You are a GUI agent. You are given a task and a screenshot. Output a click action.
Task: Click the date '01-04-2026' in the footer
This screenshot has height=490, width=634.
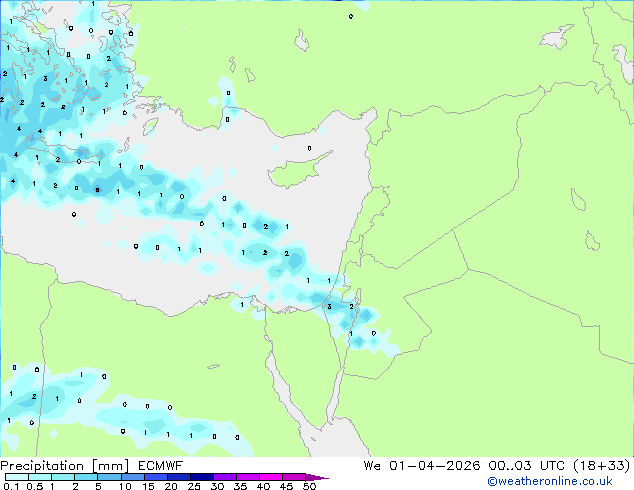click(435, 465)
